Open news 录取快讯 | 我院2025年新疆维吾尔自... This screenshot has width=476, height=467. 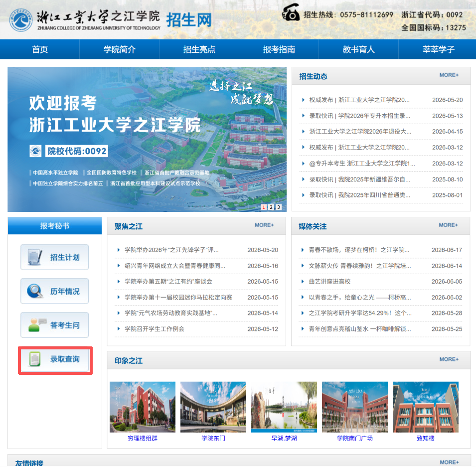click(359, 179)
